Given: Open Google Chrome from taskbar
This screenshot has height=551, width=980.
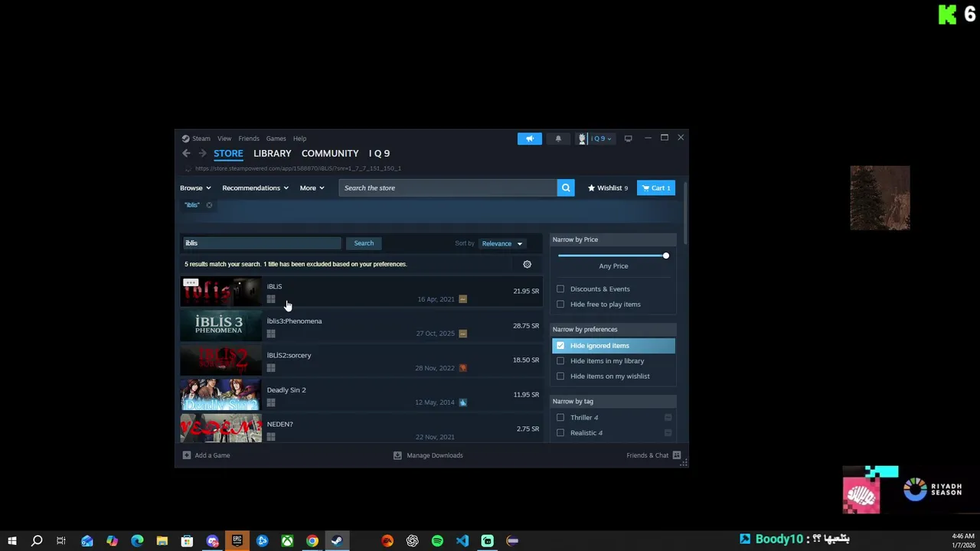Looking at the screenshot, I should (312, 541).
